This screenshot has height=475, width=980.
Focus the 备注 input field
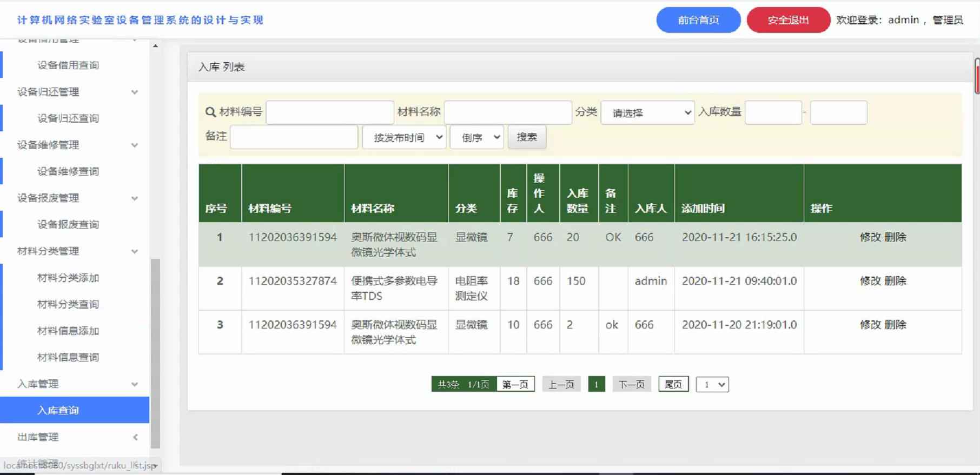click(294, 137)
